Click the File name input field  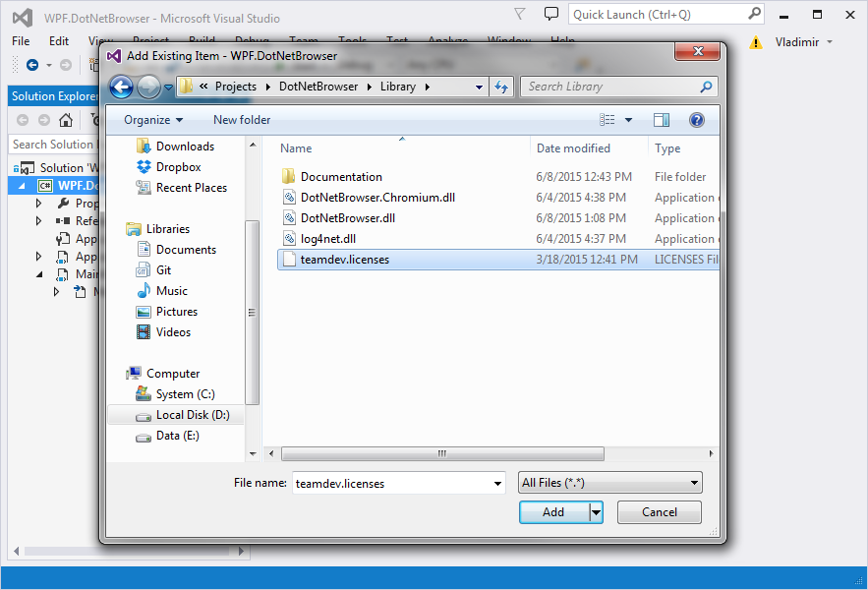(x=392, y=483)
